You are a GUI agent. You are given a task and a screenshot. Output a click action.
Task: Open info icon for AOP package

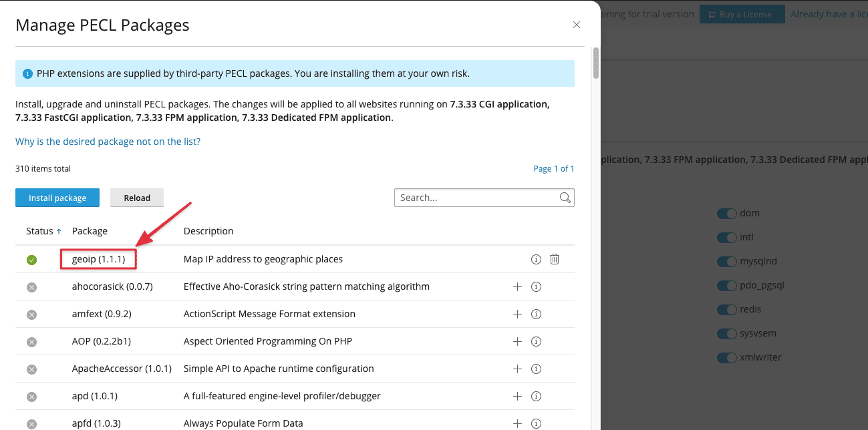tap(535, 341)
